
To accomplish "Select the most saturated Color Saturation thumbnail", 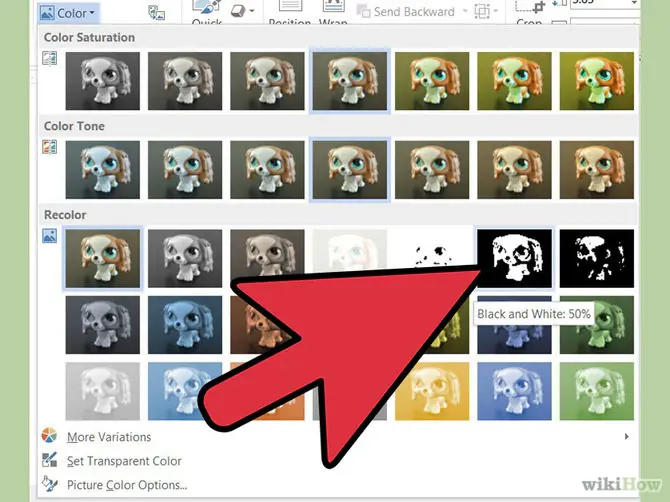I will (x=597, y=81).
